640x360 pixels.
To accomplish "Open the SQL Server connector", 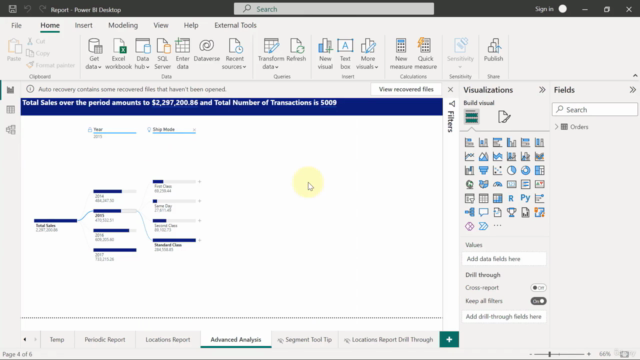I will (162, 53).
